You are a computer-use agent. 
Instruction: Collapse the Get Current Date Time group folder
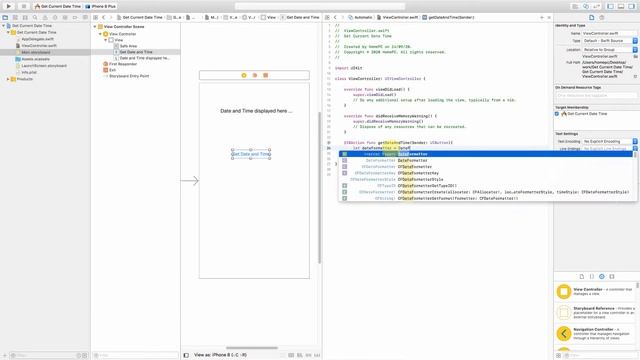[x=8, y=32]
